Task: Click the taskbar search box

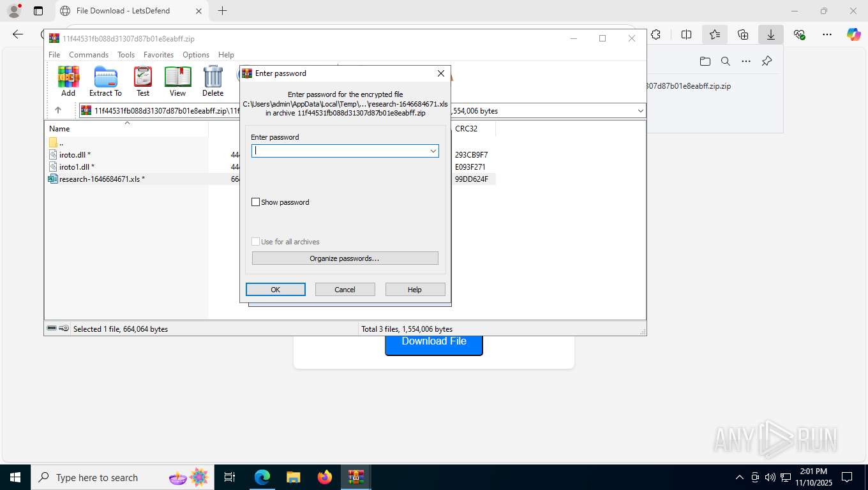Action: click(123, 477)
